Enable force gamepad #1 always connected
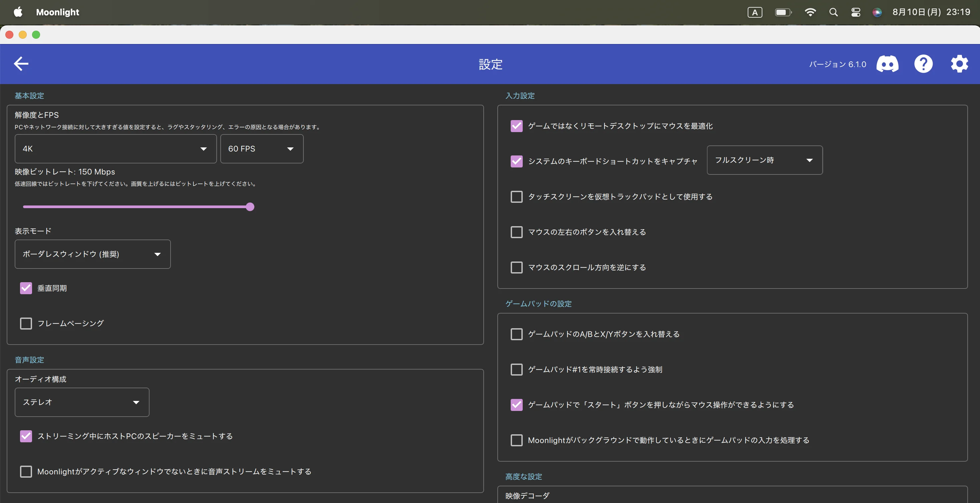The height and width of the screenshot is (503, 980). [516, 370]
